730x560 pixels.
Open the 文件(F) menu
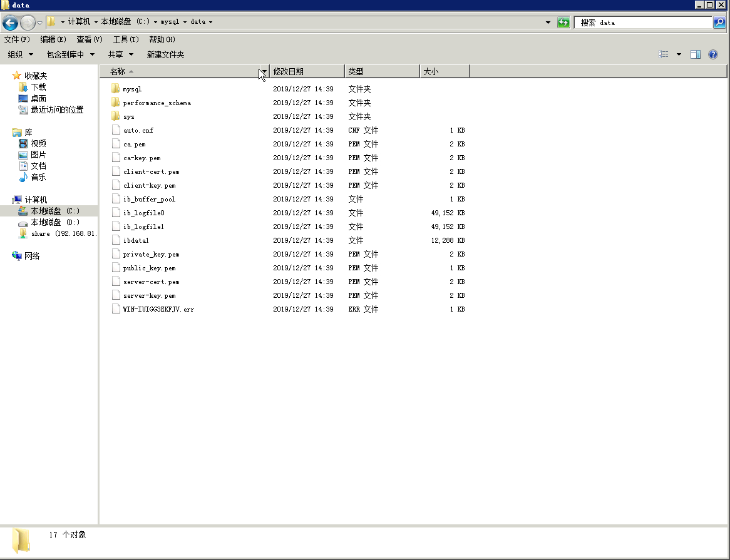point(17,39)
